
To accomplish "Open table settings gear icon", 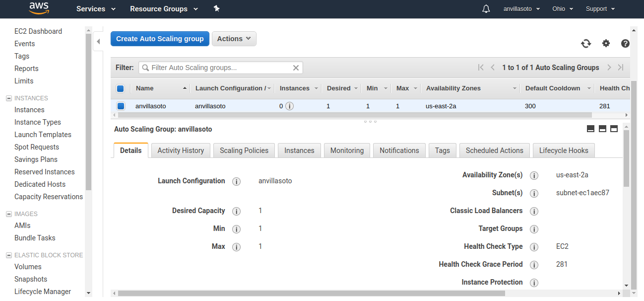I will 606,43.
